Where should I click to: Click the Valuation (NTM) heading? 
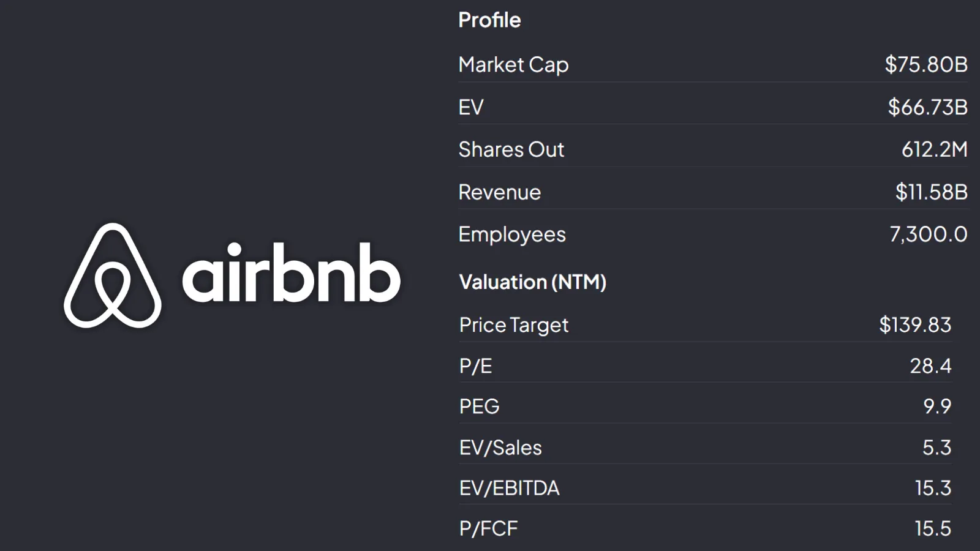click(x=533, y=282)
